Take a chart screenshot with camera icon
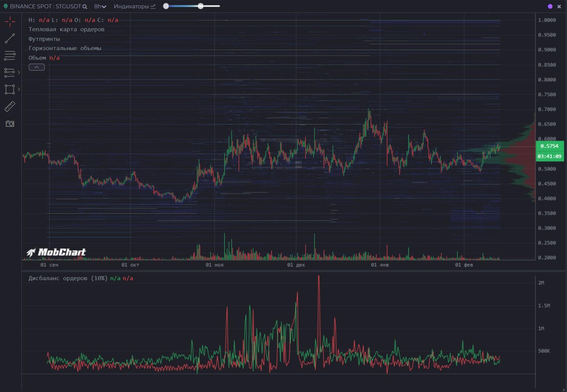The width and height of the screenshot is (567, 392). (10, 124)
